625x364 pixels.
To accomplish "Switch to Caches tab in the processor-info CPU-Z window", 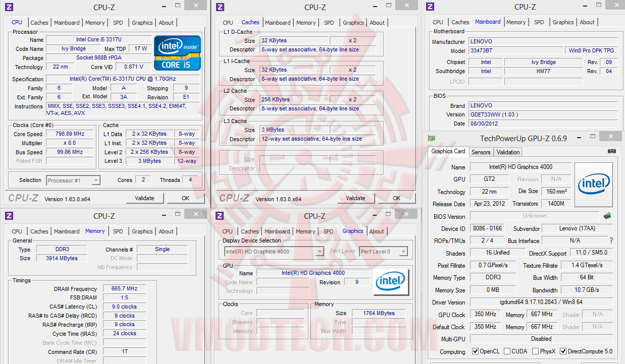I will [39, 23].
